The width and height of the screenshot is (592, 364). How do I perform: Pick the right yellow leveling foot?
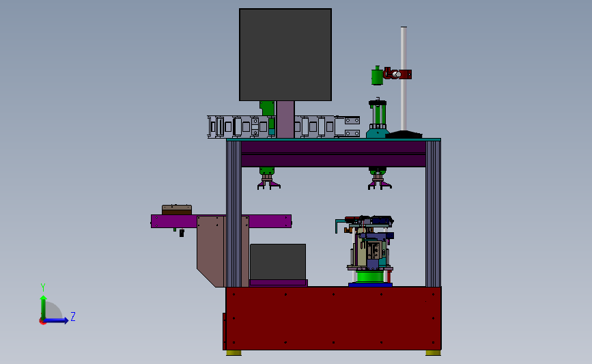(433, 353)
